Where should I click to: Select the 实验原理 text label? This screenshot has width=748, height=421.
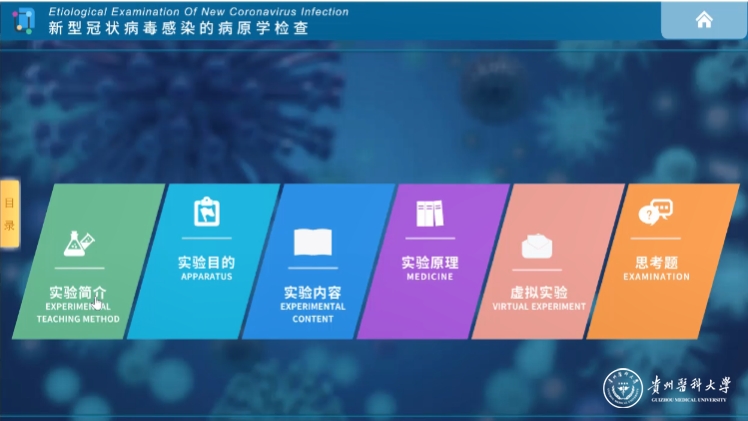point(430,263)
